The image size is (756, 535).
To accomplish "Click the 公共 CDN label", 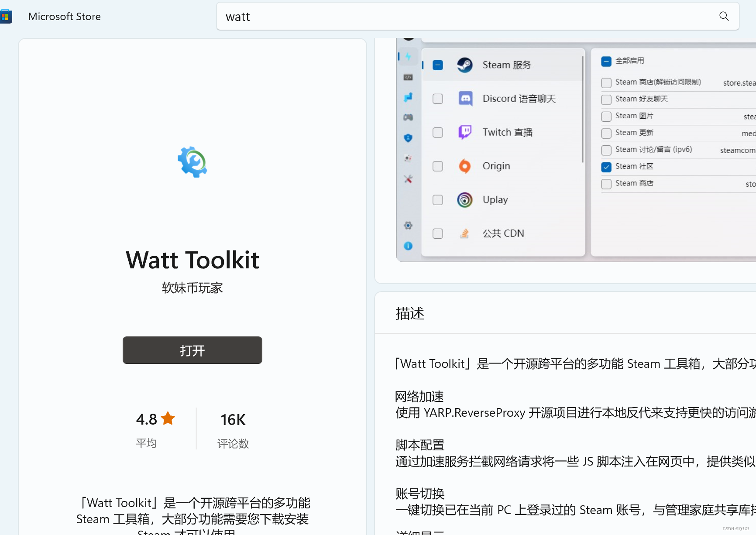I will 503,233.
